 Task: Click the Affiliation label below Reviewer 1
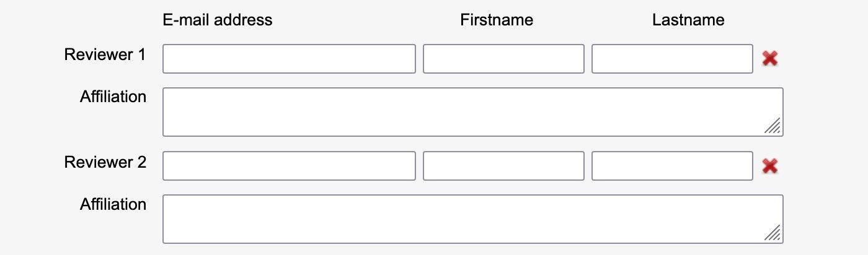coord(113,97)
